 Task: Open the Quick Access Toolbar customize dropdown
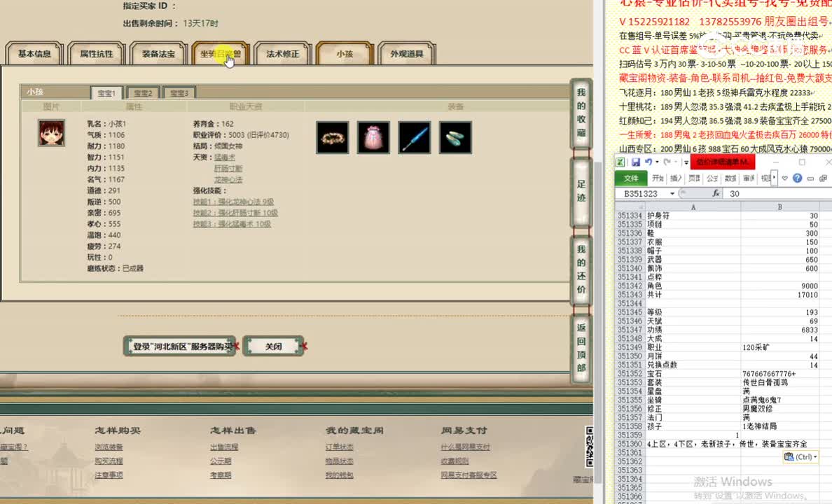point(685,162)
